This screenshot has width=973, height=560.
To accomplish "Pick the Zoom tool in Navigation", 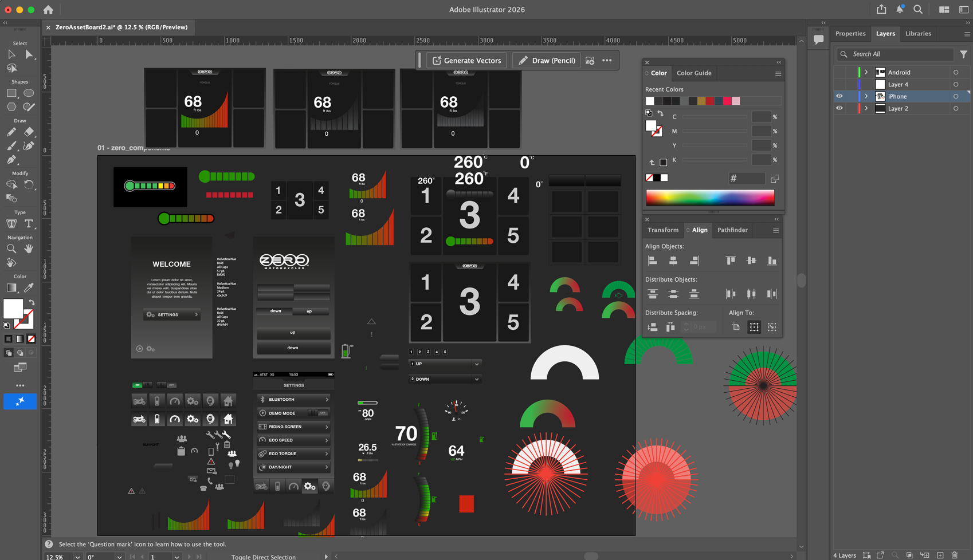I will tap(11, 249).
